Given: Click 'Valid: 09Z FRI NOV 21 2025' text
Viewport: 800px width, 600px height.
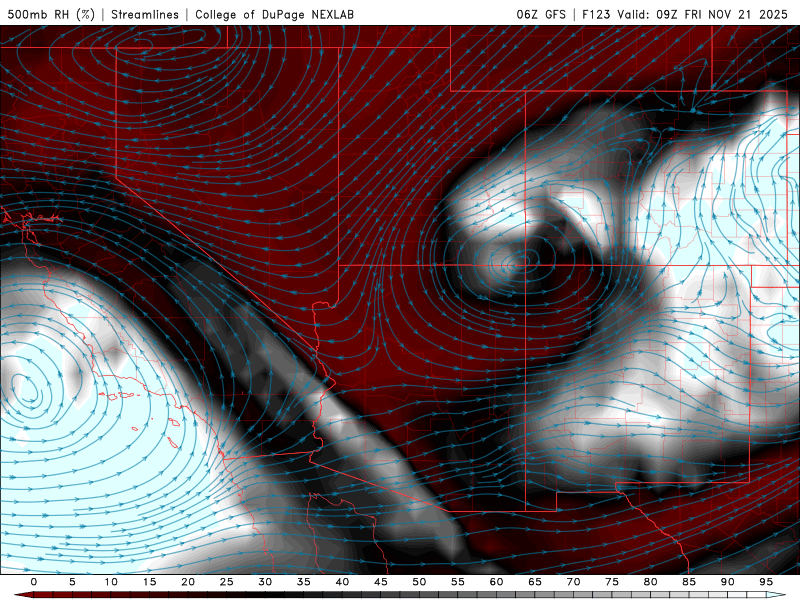Looking at the screenshot, I should tap(703, 14).
